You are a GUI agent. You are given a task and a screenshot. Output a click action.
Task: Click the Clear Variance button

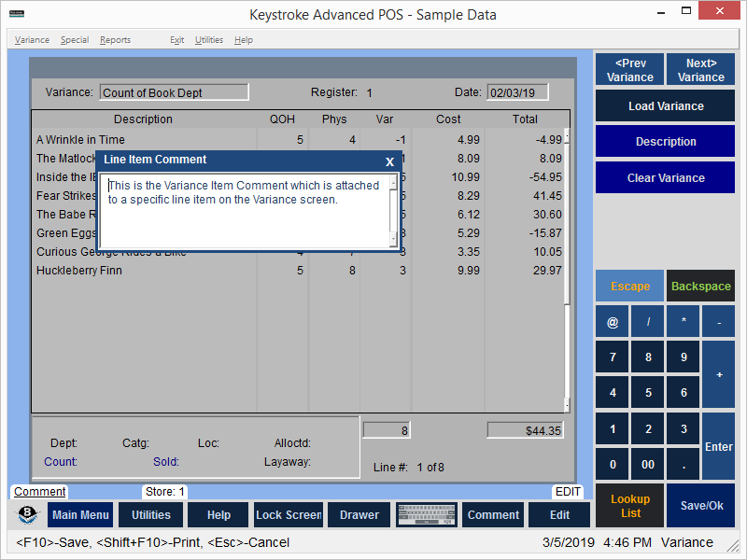665,178
